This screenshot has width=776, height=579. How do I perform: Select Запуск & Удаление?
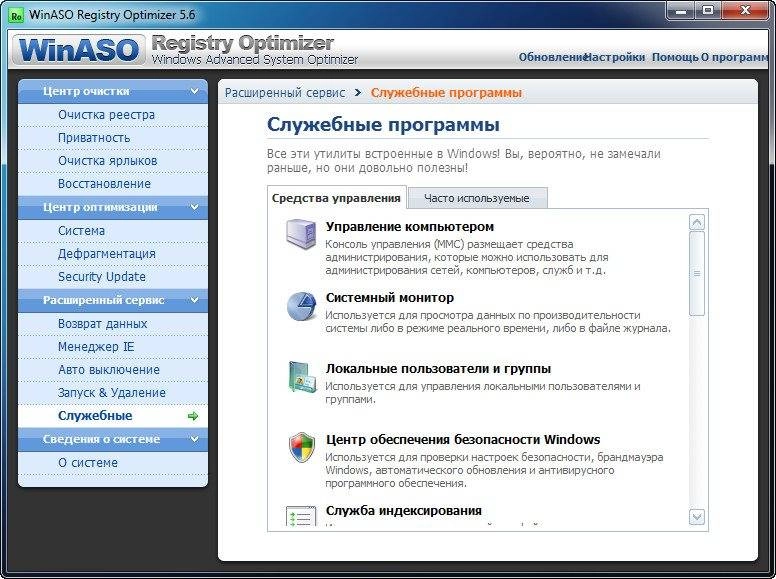click(x=113, y=393)
